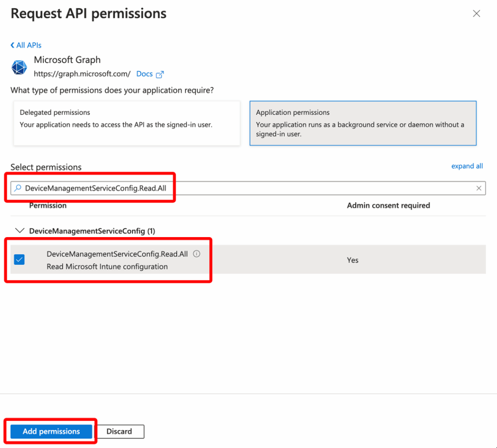Uncheck DeviceManagementServiceConfig.Read.All permission
Viewport: 497px width, 448px height.
[19, 259]
